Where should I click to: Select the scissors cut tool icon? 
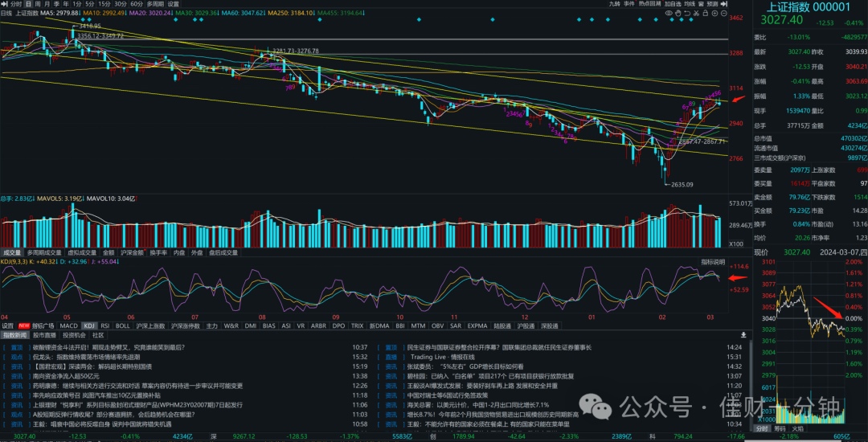(696, 13)
